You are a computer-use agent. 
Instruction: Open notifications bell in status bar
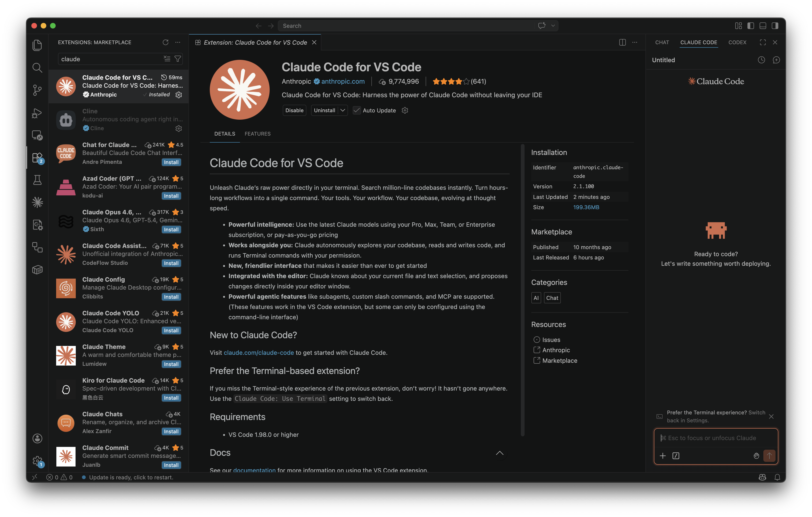pos(777,477)
